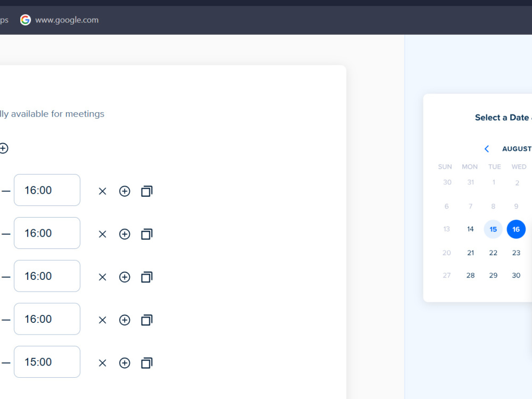Screen dimensions: 532x399
Task: Copy times from the second 16:00 row
Action: click(147, 234)
